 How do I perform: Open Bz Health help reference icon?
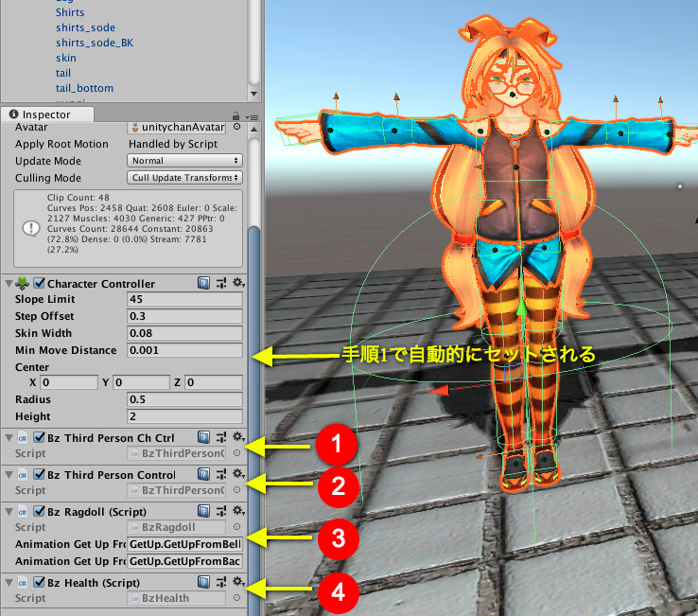point(204,582)
